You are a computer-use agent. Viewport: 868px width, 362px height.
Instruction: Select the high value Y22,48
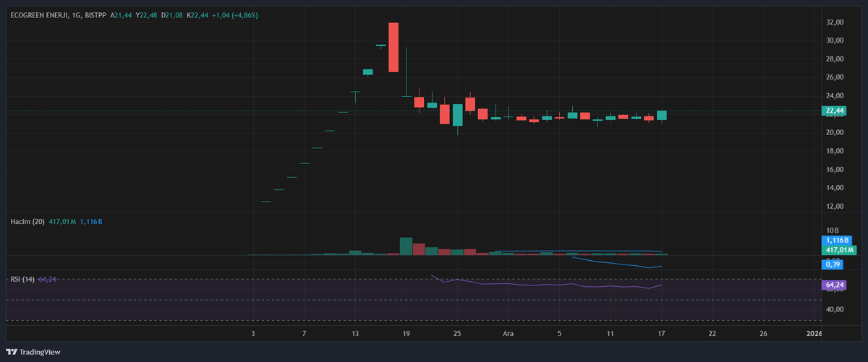pyautogui.click(x=146, y=15)
